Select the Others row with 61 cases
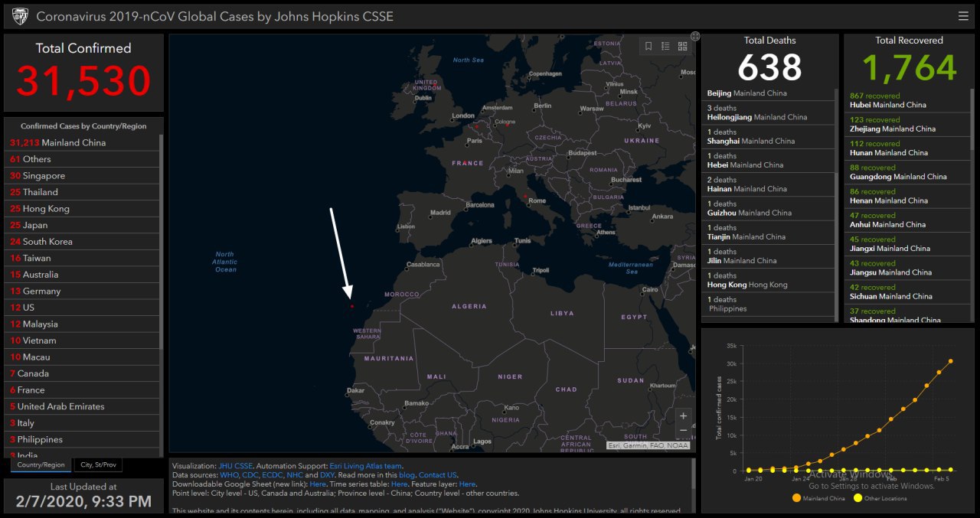The width and height of the screenshot is (980, 518). coord(83,159)
